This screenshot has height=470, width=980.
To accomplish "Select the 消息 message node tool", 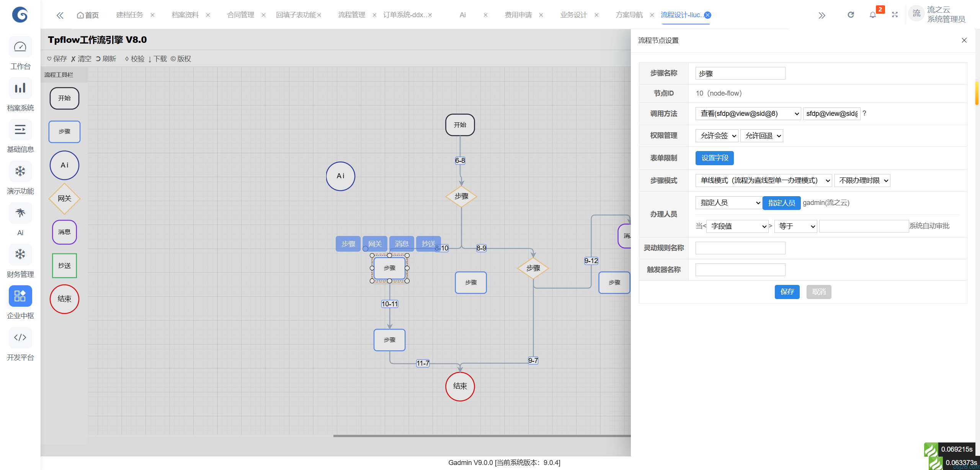I will (x=64, y=232).
